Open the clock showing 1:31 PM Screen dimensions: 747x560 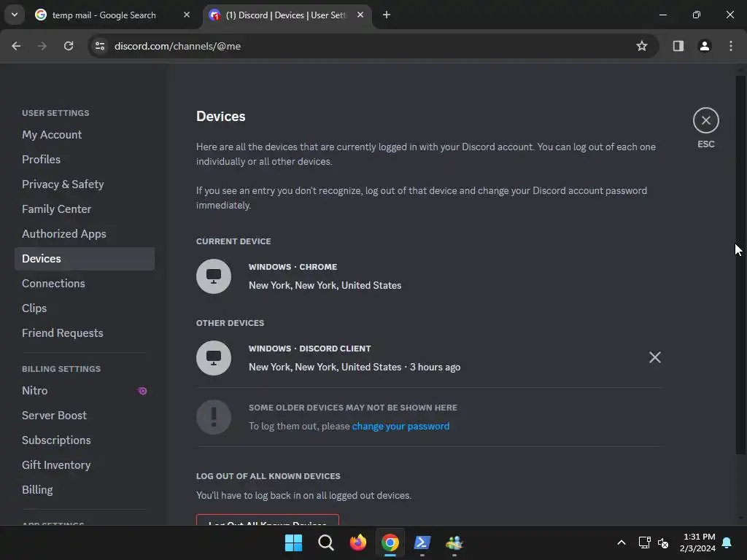click(697, 542)
